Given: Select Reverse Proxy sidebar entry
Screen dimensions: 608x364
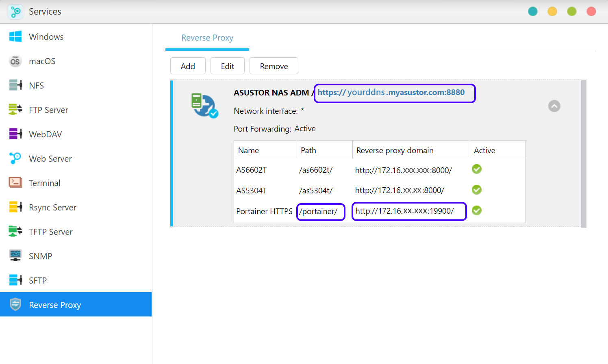Looking at the screenshot, I should click(76, 304).
